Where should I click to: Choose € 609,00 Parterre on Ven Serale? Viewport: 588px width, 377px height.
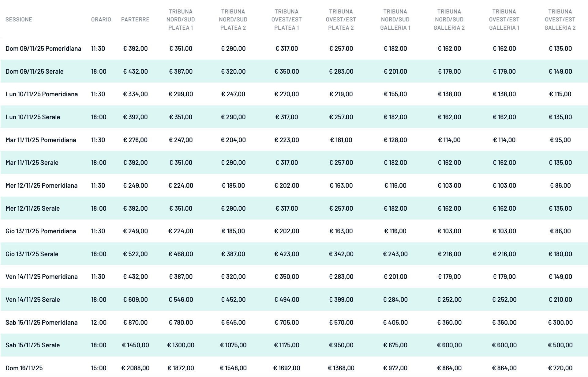point(135,299)
